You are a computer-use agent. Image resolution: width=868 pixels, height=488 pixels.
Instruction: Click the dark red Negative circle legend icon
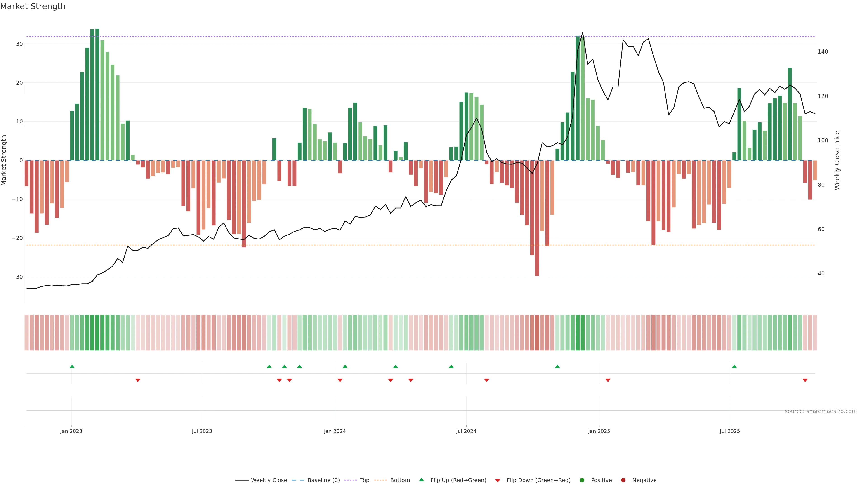623,480
